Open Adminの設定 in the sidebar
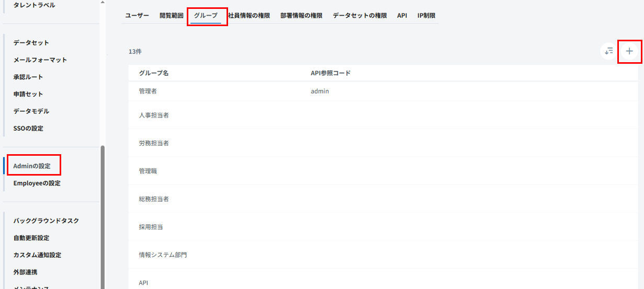 pyautogui.click(x=32, y=166)
